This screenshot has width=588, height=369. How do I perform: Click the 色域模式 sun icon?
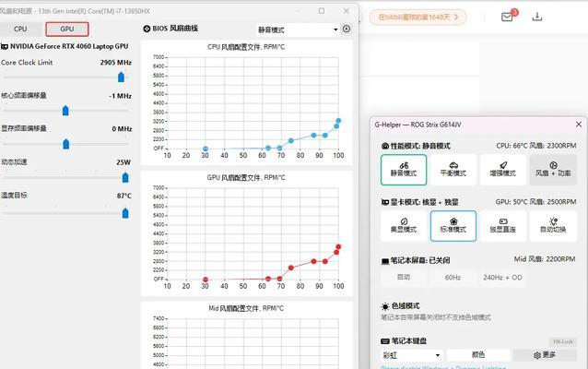[x=385, y=306]
